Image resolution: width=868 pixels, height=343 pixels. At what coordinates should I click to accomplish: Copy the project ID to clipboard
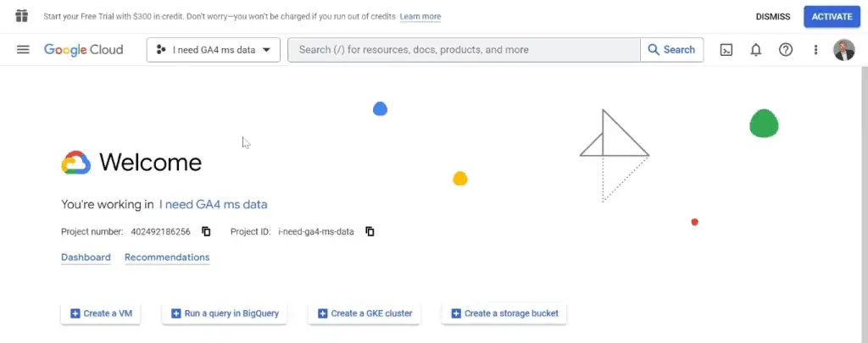click(x=370, y=232)
